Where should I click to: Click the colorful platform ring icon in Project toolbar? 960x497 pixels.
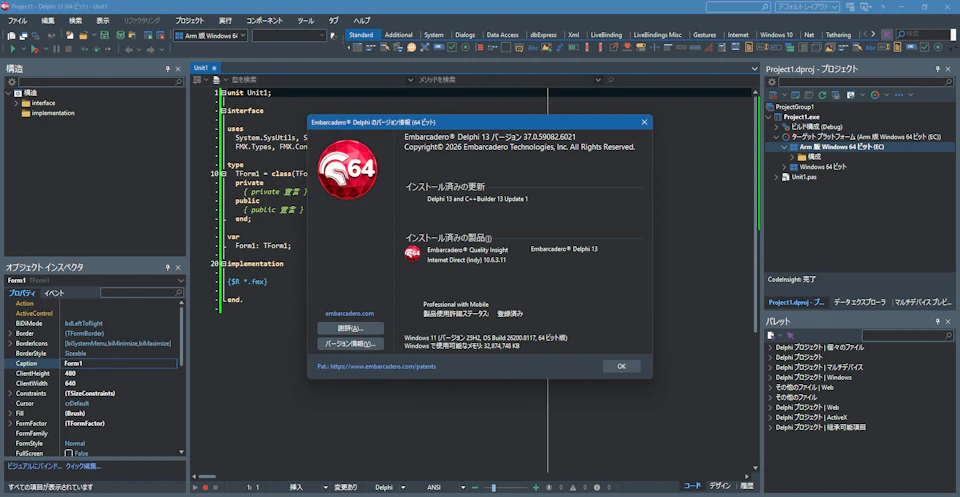(x=875, y=95)
